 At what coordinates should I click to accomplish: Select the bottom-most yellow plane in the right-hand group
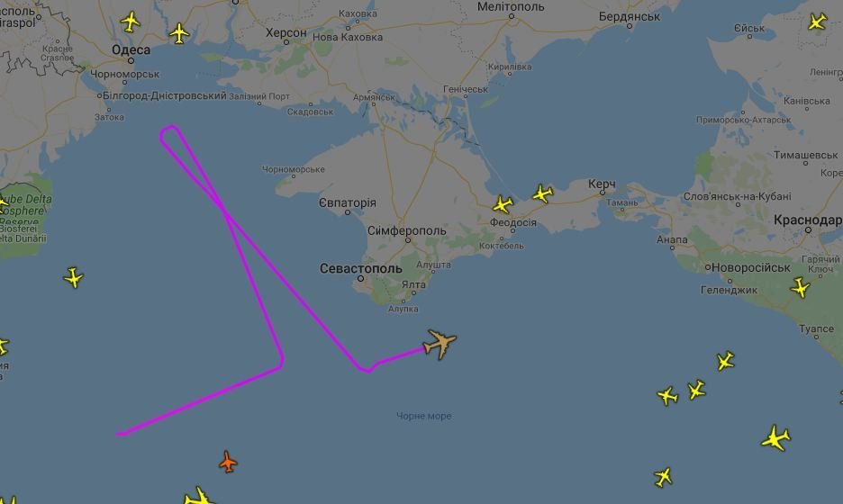664,477
